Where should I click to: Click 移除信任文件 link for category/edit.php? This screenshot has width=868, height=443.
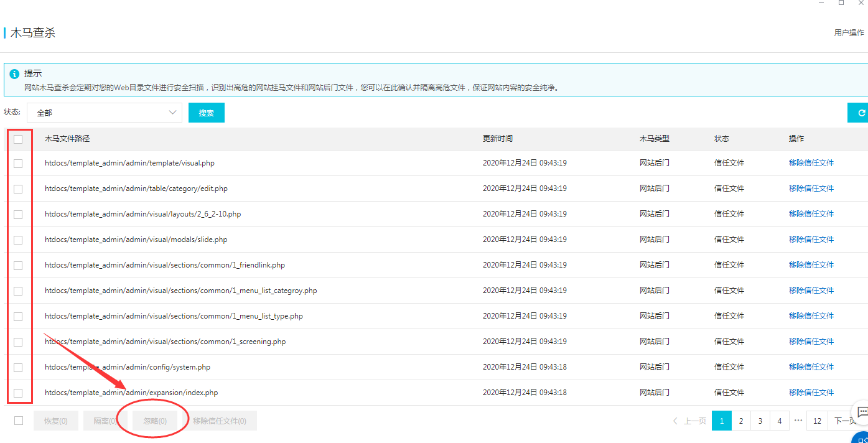click(811, 189)
